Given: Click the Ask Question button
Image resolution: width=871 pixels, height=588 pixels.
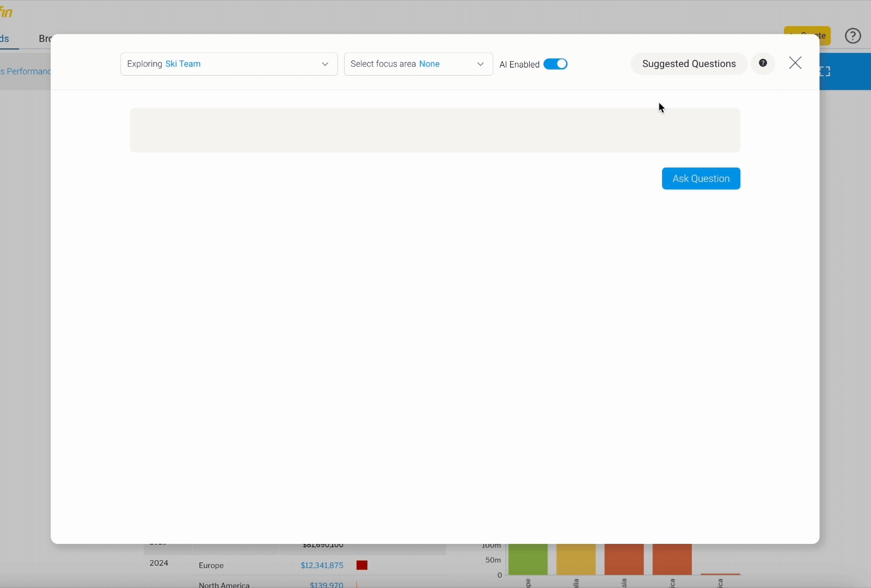Looking at the screenshot, I should click(701, 179).
